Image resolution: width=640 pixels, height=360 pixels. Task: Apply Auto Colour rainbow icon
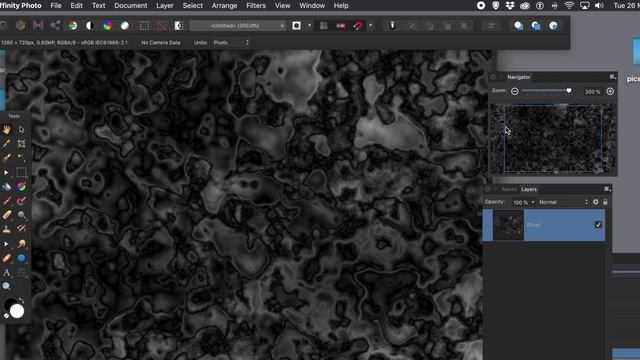[x=107, y=26]
